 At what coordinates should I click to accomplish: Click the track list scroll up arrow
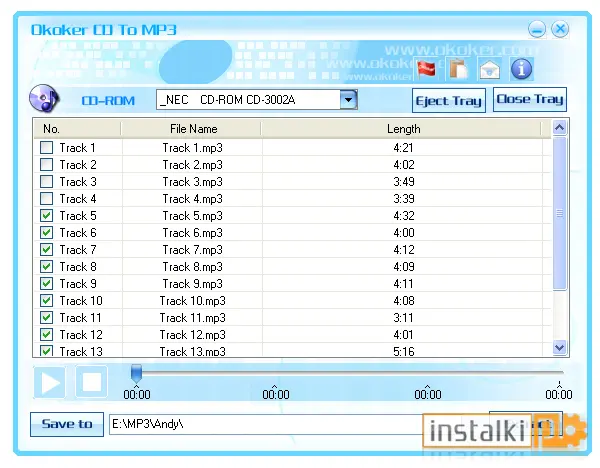[x=559, y=127]
